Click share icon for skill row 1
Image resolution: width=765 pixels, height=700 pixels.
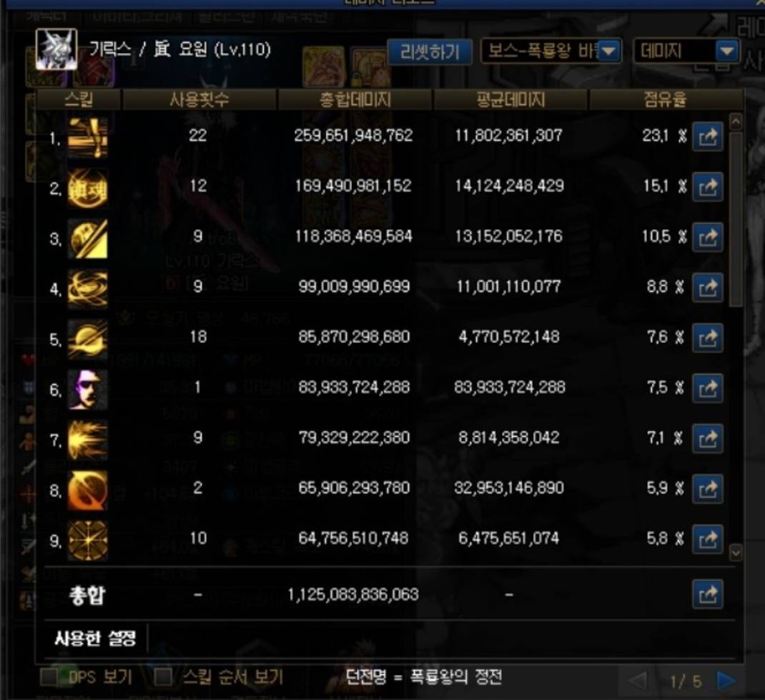(707, 137)
